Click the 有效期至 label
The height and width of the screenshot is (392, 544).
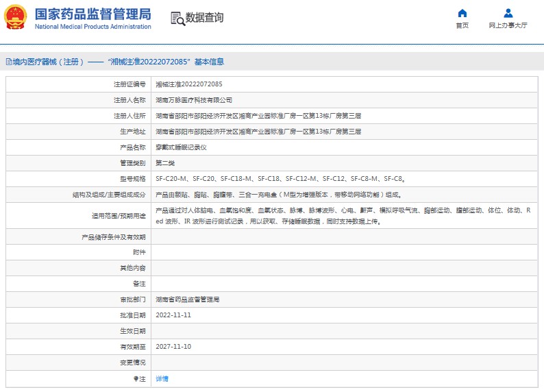coord(133,347)
